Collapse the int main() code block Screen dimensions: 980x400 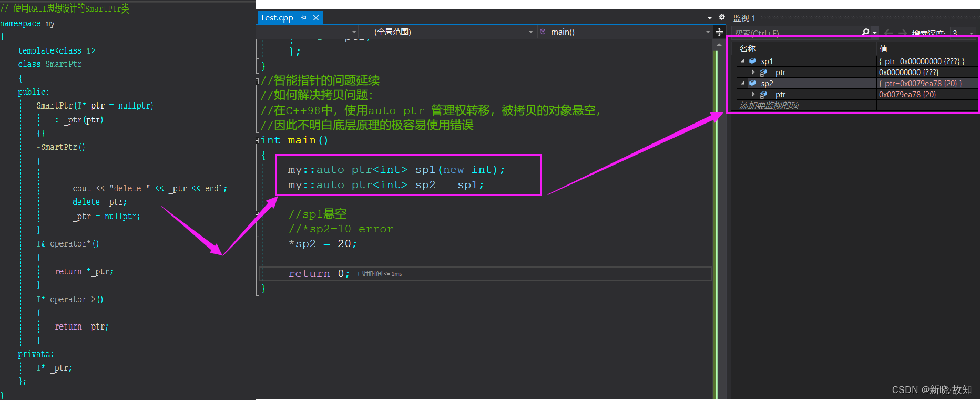(258, 140)
